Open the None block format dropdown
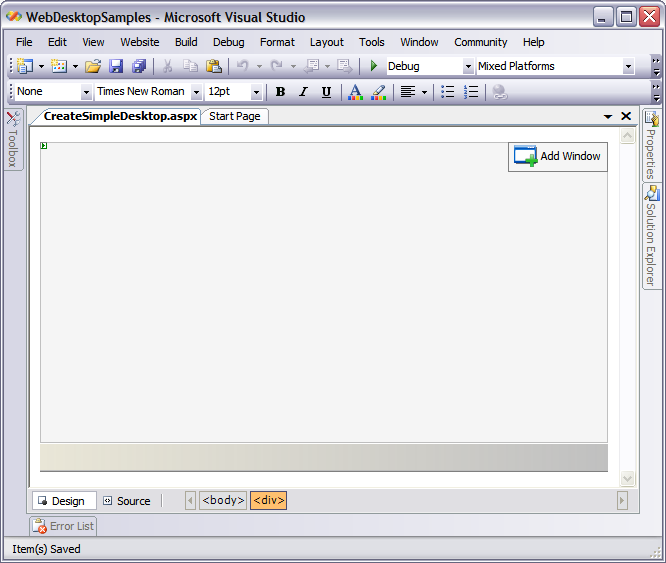Viewport: 666px width, 563px height. 86,92
